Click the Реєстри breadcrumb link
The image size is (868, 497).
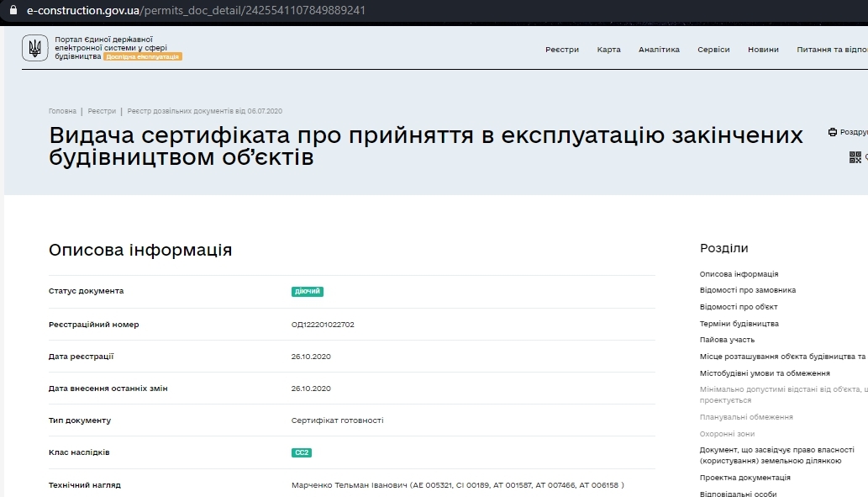click(x=102, y=111)
